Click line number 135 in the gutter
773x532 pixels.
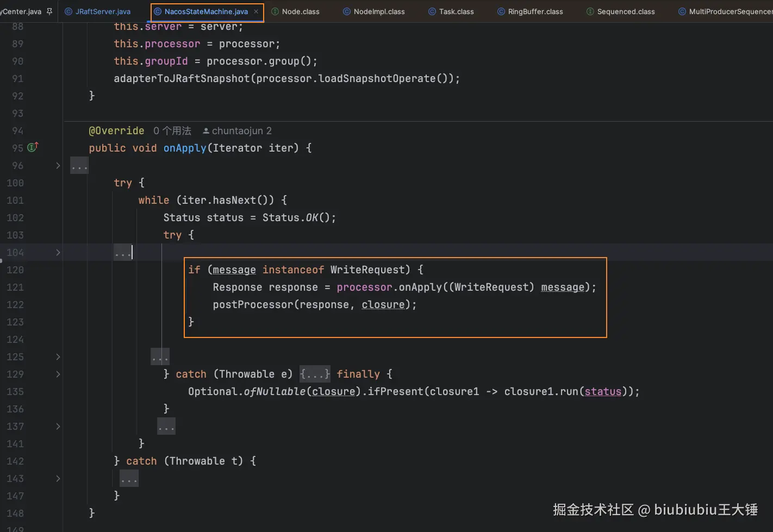point(15,391)
